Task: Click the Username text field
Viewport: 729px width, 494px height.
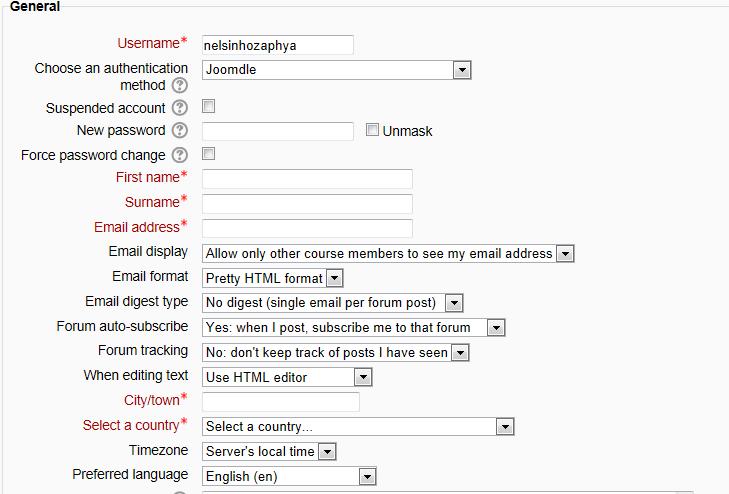Action: click(x=277, y=45)
